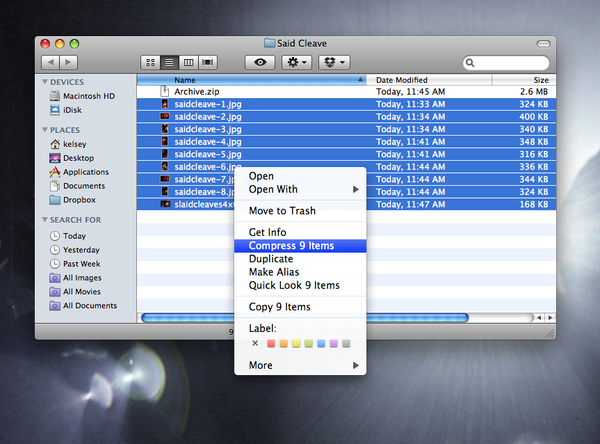Switch to icon view in toolbar
Screen dimensions: 600x444
click(x=151, y=62)
